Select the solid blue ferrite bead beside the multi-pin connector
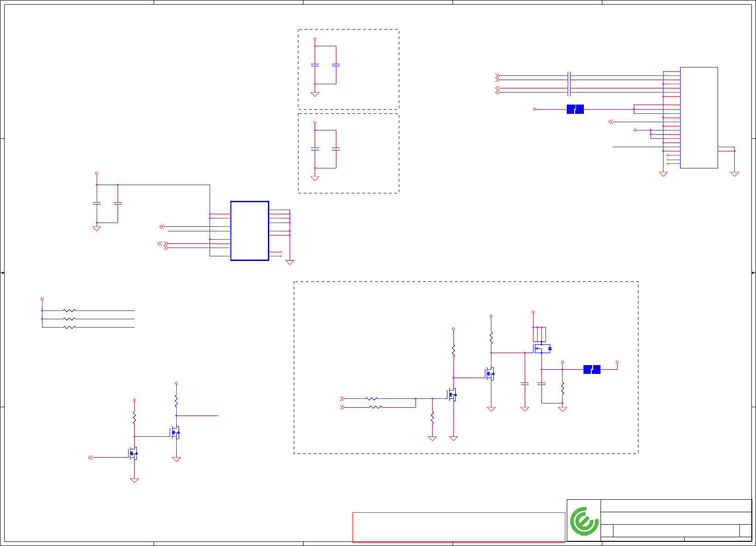 [575, 109]
